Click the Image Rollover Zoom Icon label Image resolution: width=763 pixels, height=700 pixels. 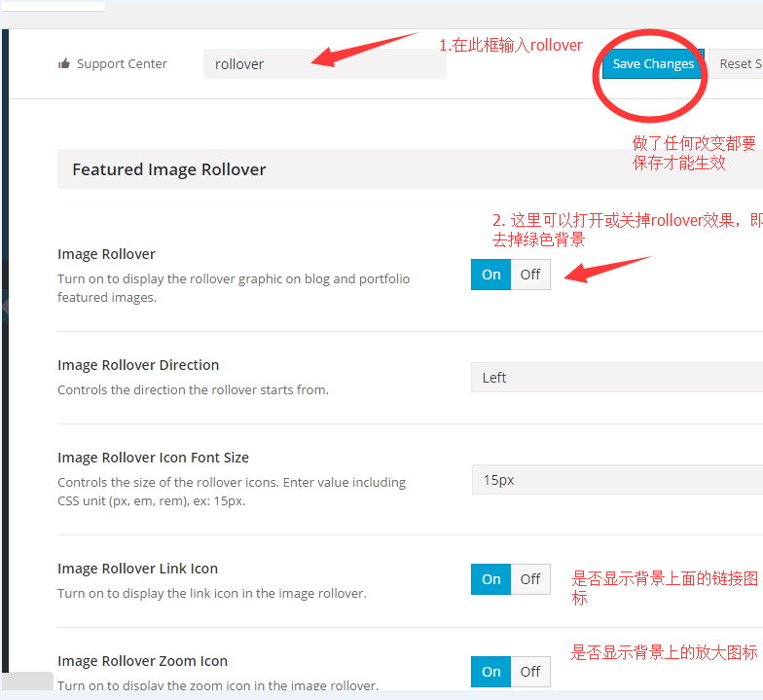142,661
